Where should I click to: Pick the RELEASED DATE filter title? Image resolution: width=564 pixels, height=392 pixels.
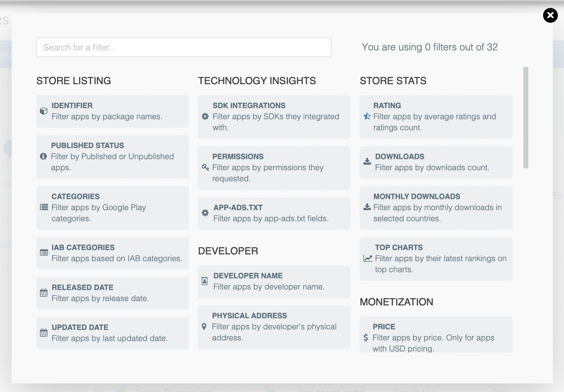pos(83,287)
